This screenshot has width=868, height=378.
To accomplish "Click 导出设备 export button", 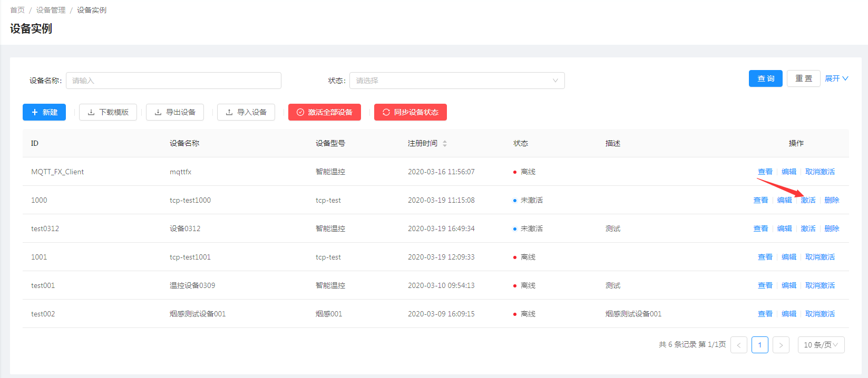I will (175, 112).
